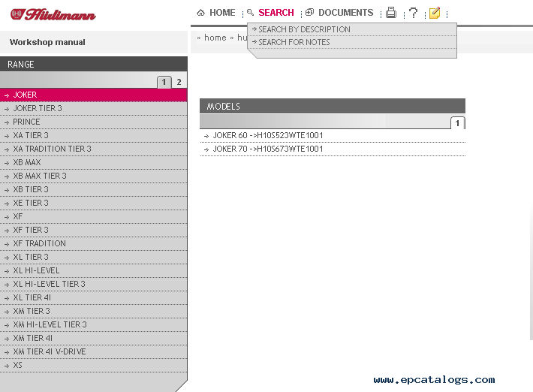The image size is (533, 392).
Task: Click the Documents icon
Action: 310,13
